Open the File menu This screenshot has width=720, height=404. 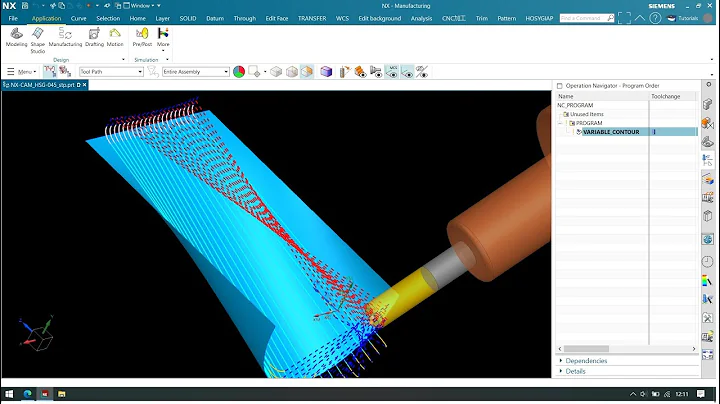[13, 18]
